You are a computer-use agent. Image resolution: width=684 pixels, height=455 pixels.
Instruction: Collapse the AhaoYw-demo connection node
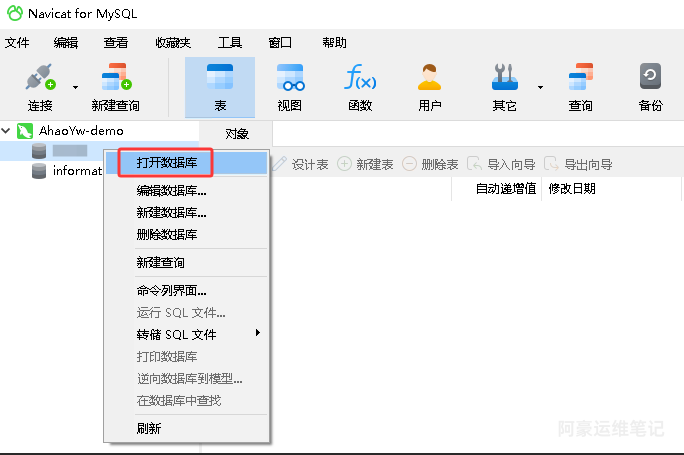pyautogui.click(x=6, y=130)
